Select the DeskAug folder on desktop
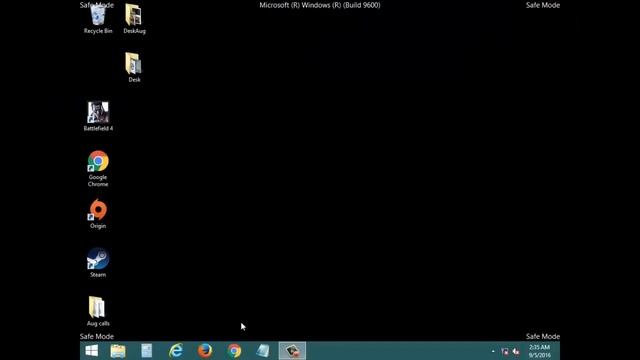 (134, 19)
